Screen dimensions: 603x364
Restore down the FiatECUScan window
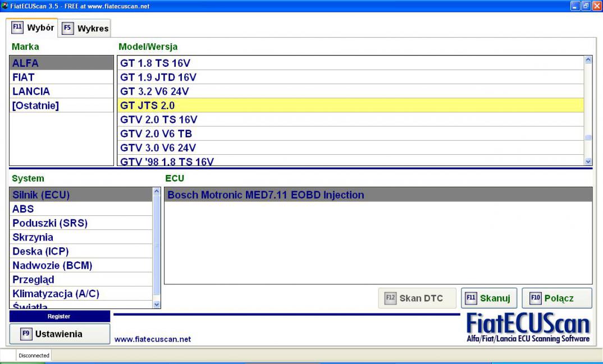[586, 6]
